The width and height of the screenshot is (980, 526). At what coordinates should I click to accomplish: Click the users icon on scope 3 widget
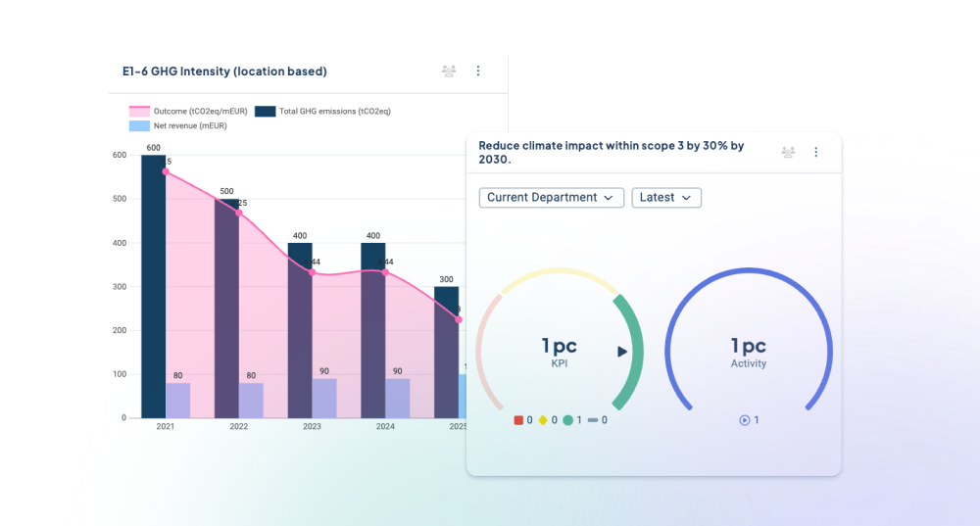tap(788, 152)
